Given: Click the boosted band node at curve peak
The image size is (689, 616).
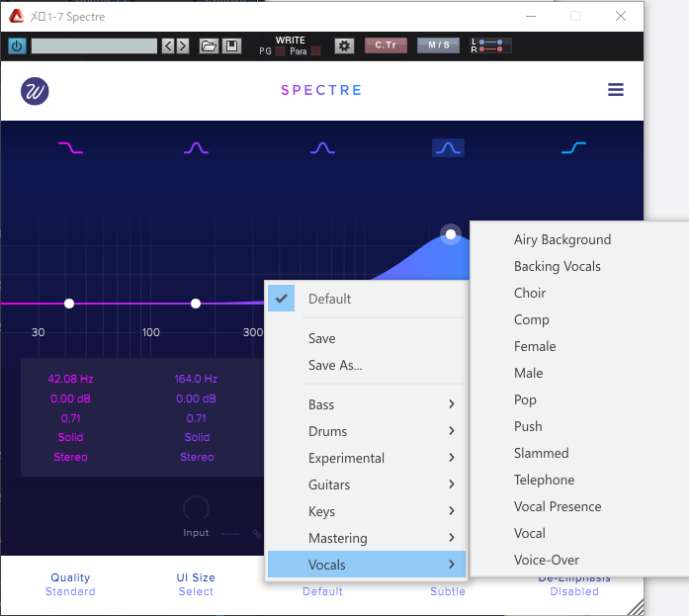Looking at the screenshot, I should click(x=451, y=234).
